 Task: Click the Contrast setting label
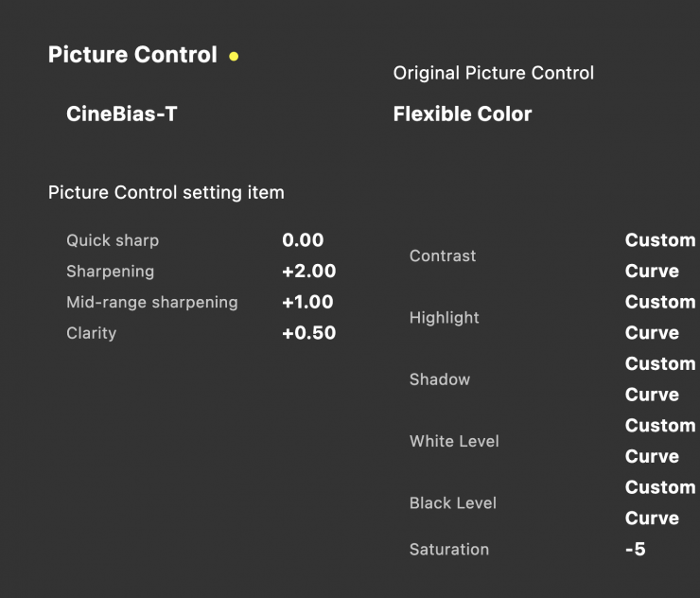443,256
